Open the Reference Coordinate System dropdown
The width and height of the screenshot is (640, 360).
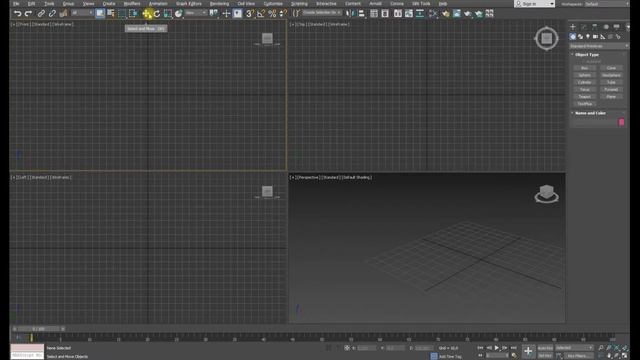196,13
